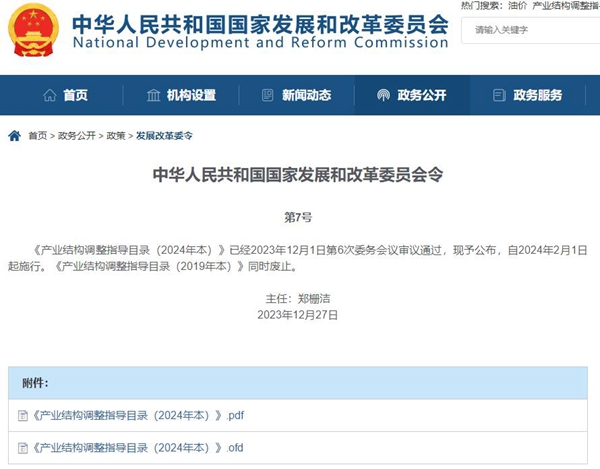
Task: Click the file icon beside the .pdf attachment
Action: [23, 415]
